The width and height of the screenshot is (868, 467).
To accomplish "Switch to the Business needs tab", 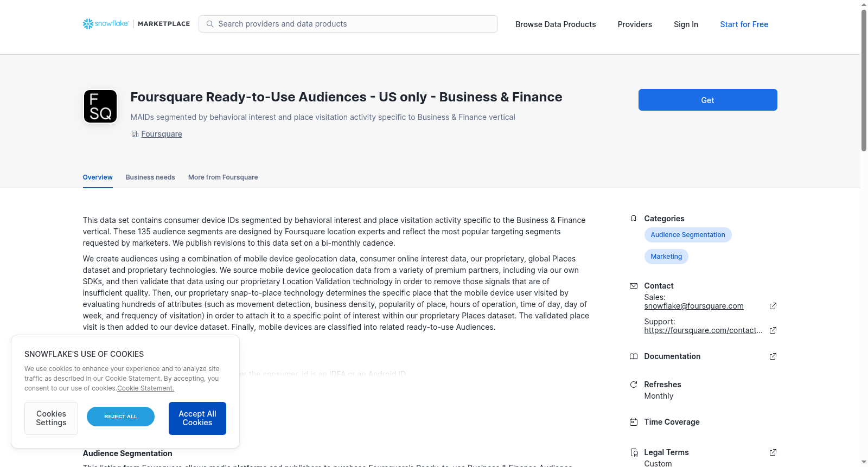I will coord(150,177).
